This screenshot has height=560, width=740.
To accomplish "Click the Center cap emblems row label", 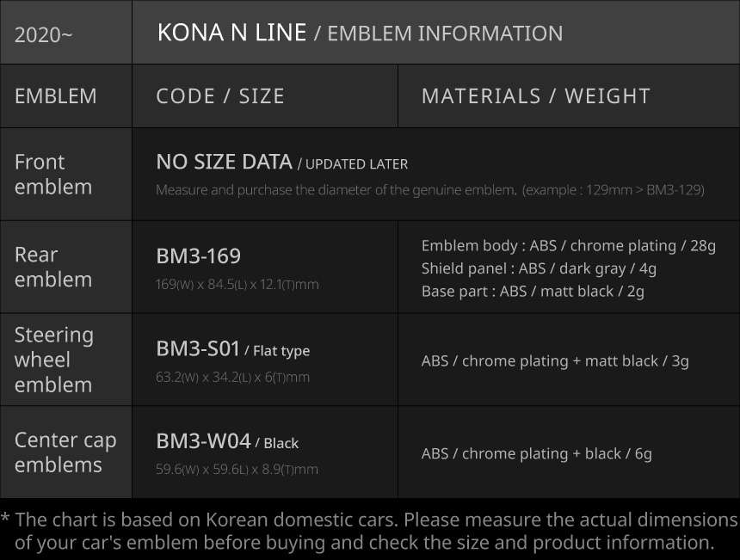I will (x=65, y=452).
